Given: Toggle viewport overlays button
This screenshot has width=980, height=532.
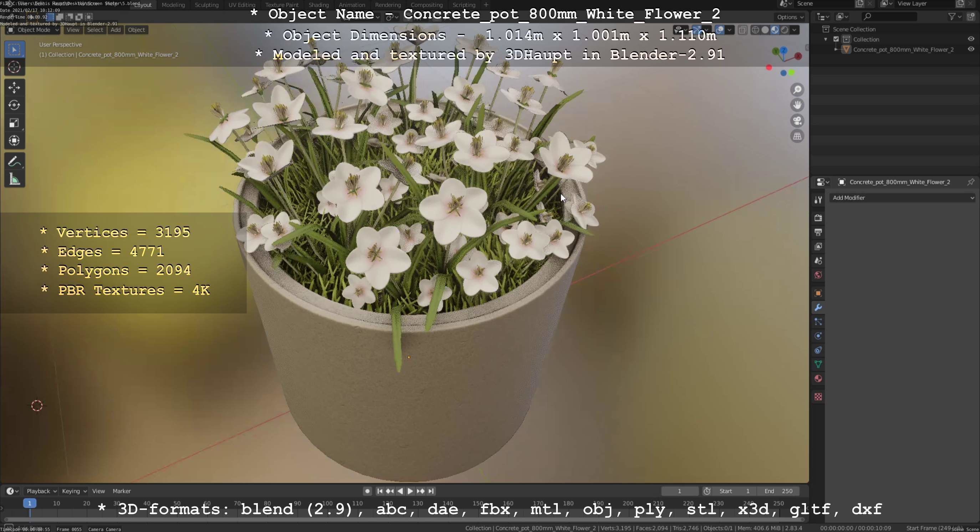Looking at the screenshot, I should point(719,30).
